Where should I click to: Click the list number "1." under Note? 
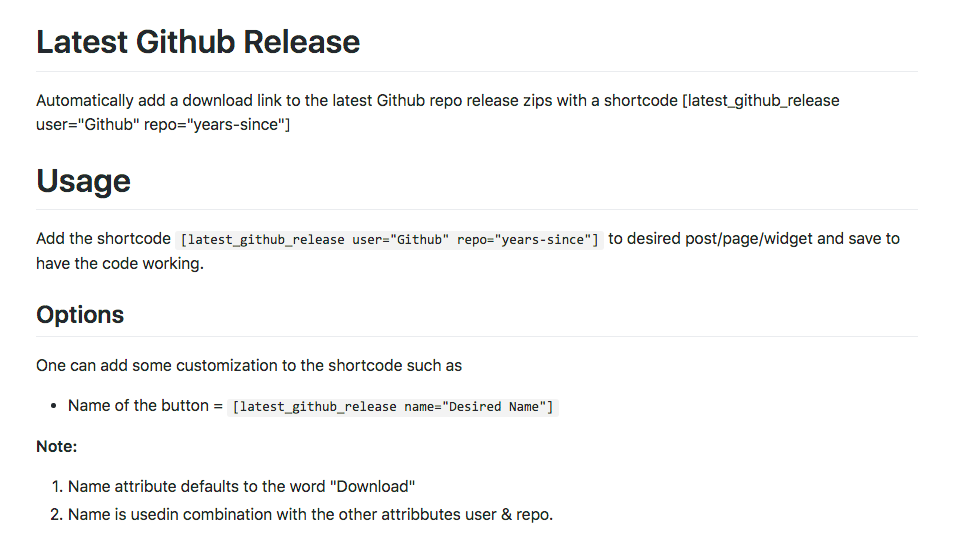point(57,487)
